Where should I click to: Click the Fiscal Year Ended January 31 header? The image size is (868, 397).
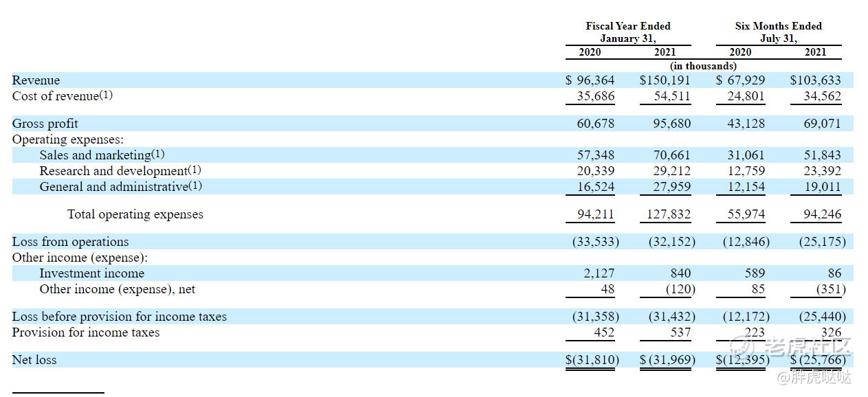point(627,32)
